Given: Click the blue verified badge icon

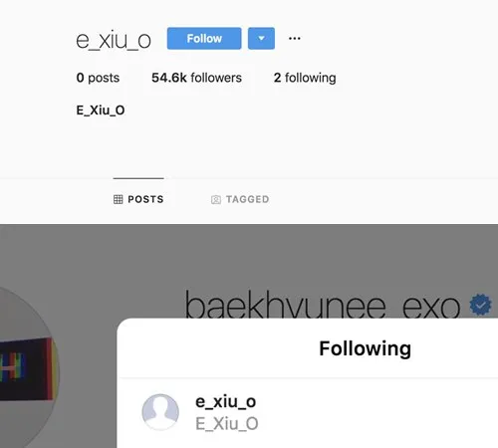Looking at the screenshot, I should pos(480,305).
